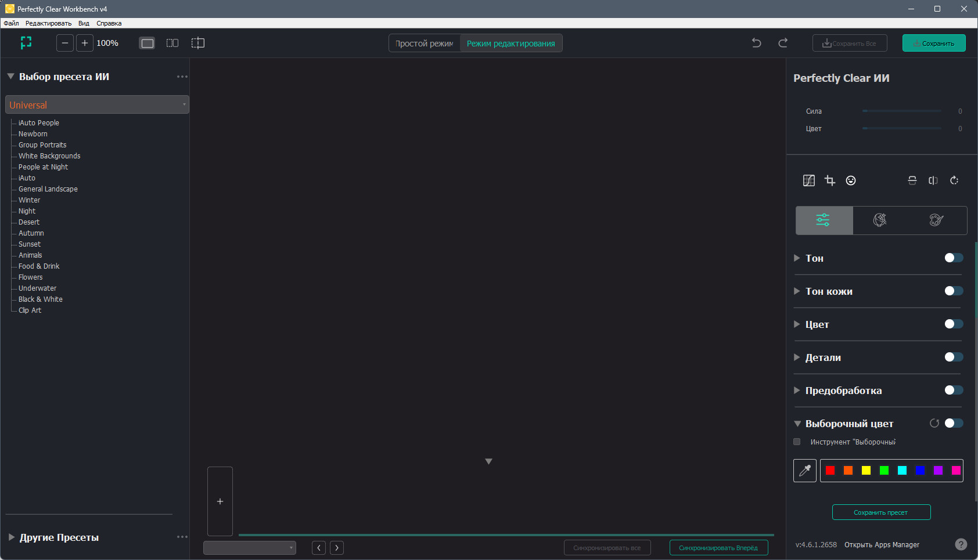Click the strikethrough-style straighten icon
The image size is (978, 560).
coord(912,180)
